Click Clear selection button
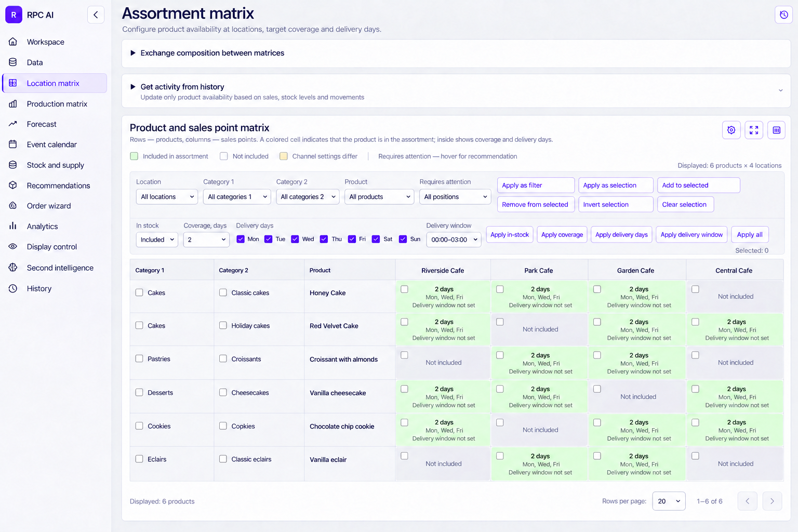 685,205
